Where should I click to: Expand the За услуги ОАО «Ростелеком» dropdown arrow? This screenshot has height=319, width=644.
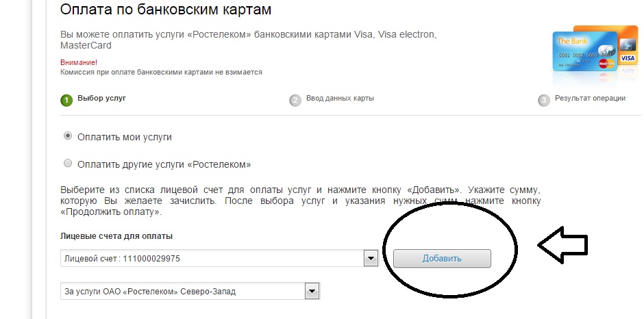[x=312, y=292]
